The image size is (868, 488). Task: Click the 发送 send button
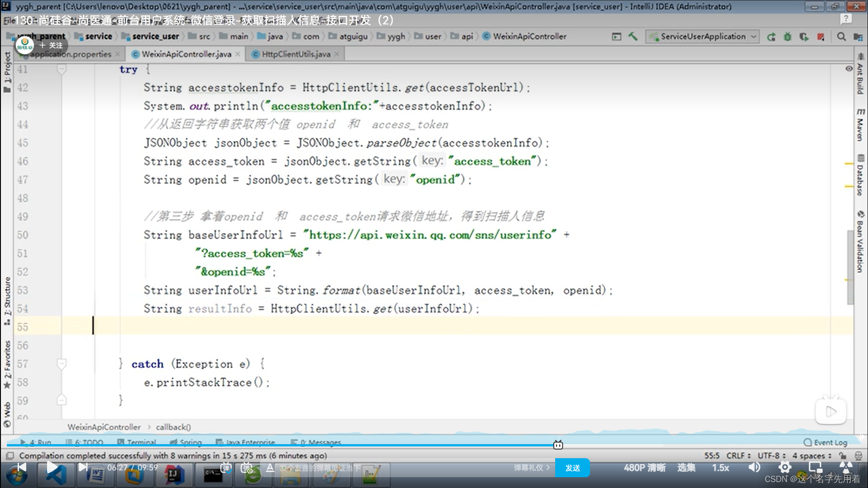pos(572,468)
